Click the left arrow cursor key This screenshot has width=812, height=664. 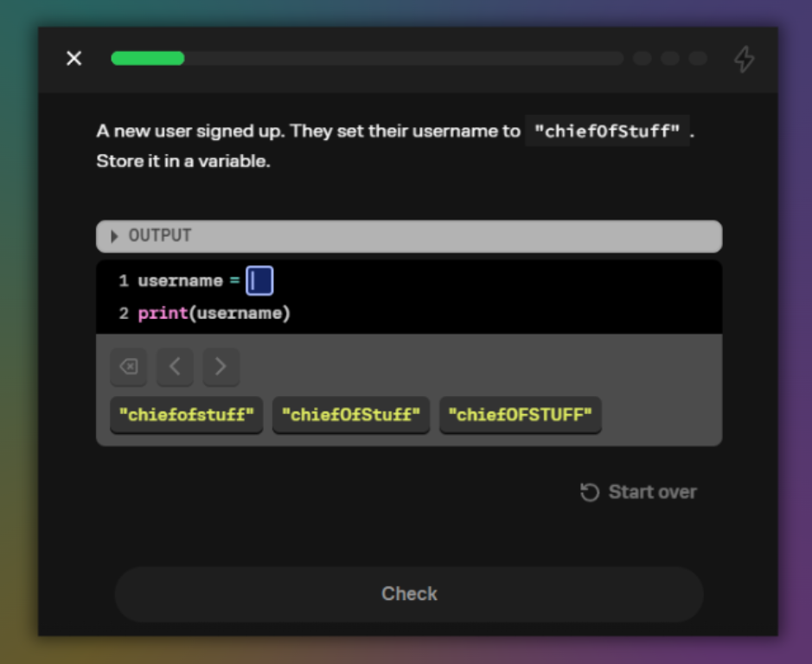point(175,367)
